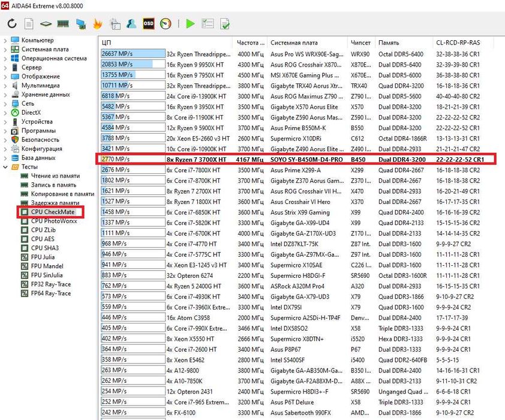Expand the Операционная система node

(x=5, y=59)
